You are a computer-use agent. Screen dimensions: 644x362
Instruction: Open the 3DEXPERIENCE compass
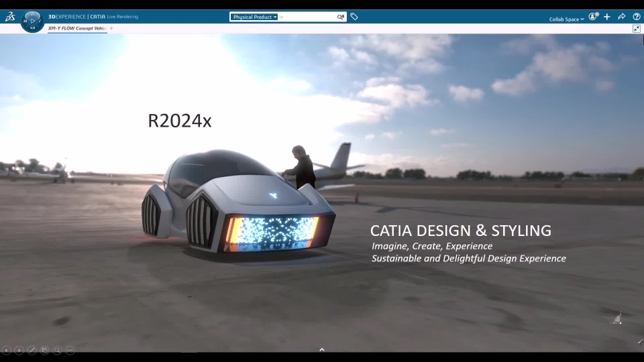pyautogui.click(x=32, y=21)
